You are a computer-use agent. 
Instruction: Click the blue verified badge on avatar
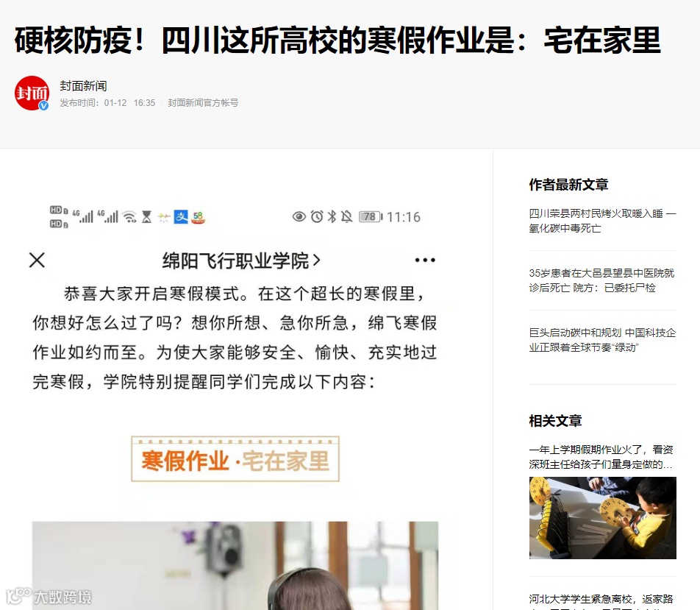point(43,105)
